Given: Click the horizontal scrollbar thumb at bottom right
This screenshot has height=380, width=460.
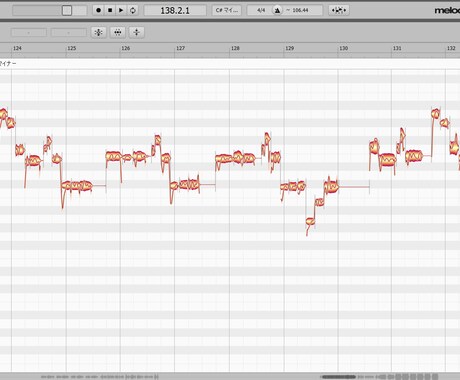Looking at the screenshot, I should coord(338,377).
